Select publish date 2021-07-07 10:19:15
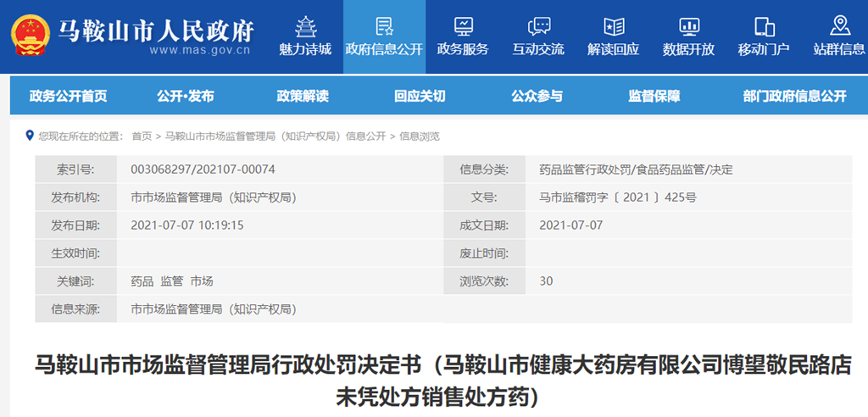The image size is (868, 417). [x=187, y=225]
